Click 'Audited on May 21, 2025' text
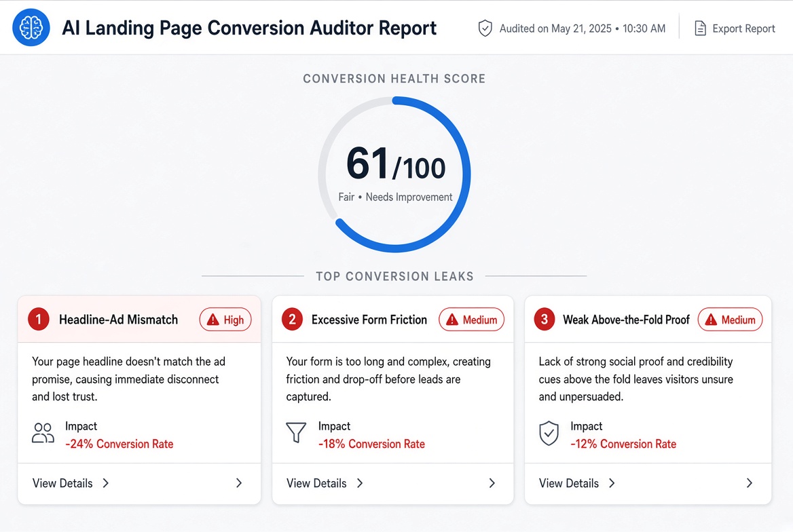Viewport: 793px width, 532px height. (555, 28)
